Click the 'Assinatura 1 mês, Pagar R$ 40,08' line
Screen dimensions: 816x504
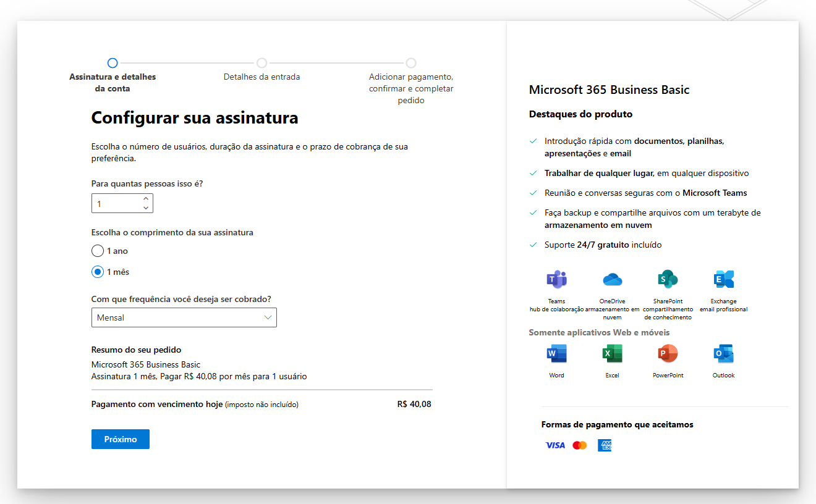[x=199, y=376]
